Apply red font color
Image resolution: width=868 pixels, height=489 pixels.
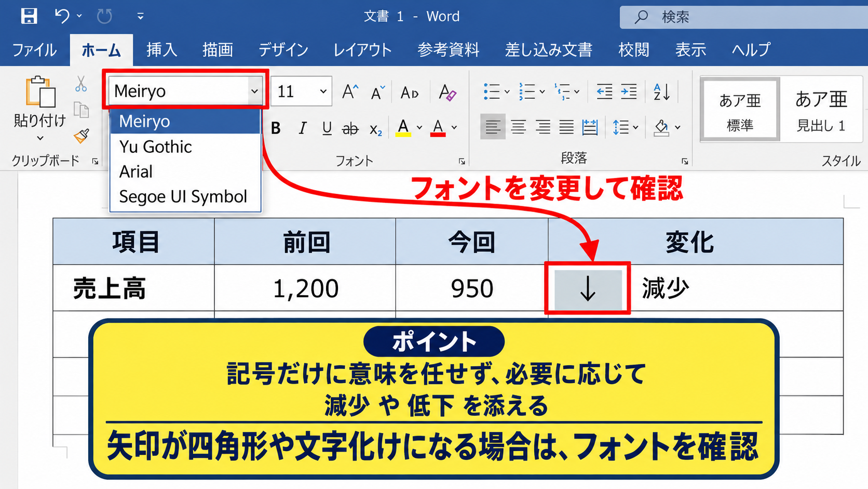(438, 128)
